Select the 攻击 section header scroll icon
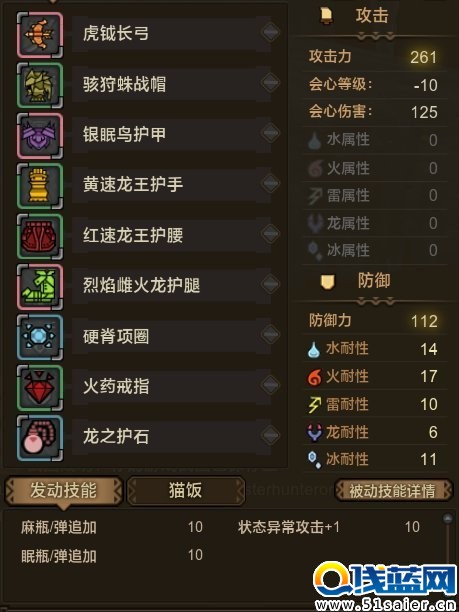 point(326,17)
